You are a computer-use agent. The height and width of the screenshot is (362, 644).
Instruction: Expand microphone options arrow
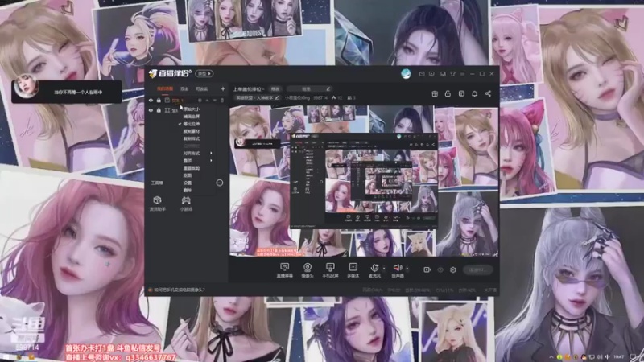[384, 269]
